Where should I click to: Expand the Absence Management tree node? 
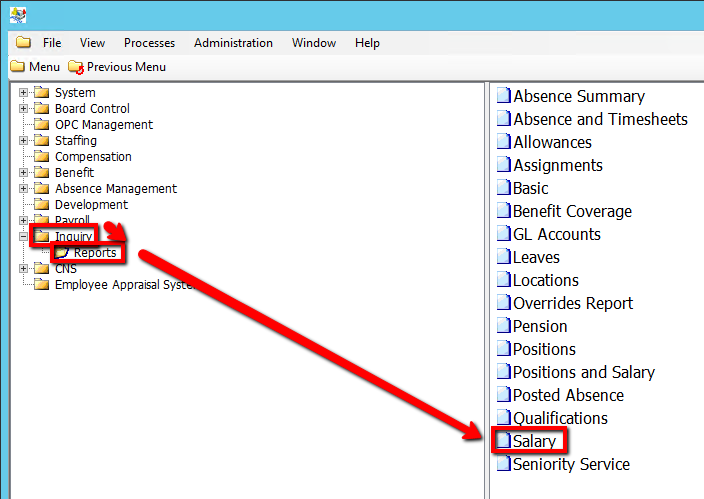23,189
